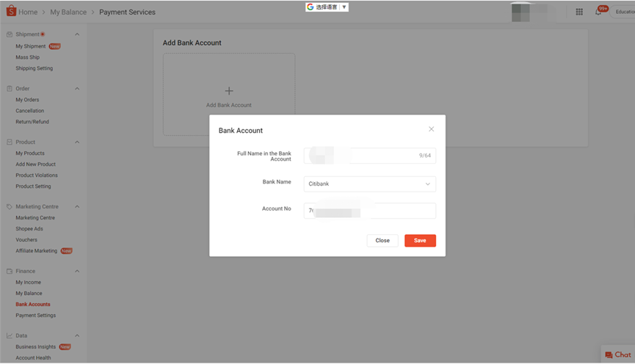Open the Chat widget

(x=618, y=354)
